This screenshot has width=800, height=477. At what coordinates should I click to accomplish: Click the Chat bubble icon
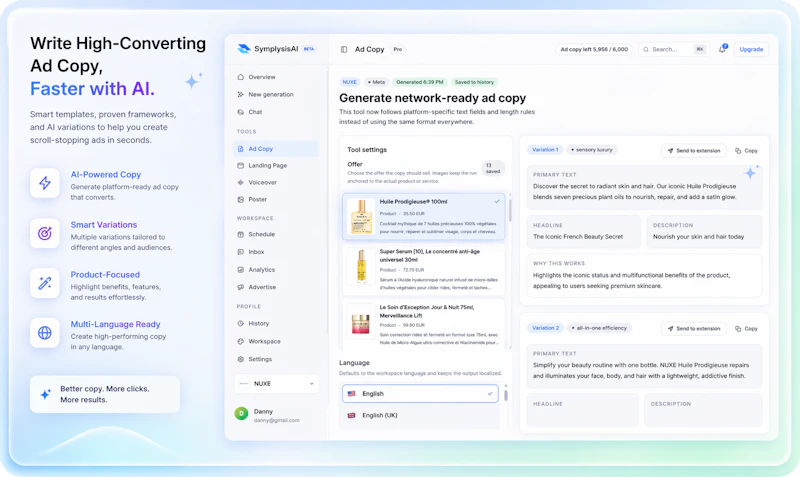pos(240,112)
